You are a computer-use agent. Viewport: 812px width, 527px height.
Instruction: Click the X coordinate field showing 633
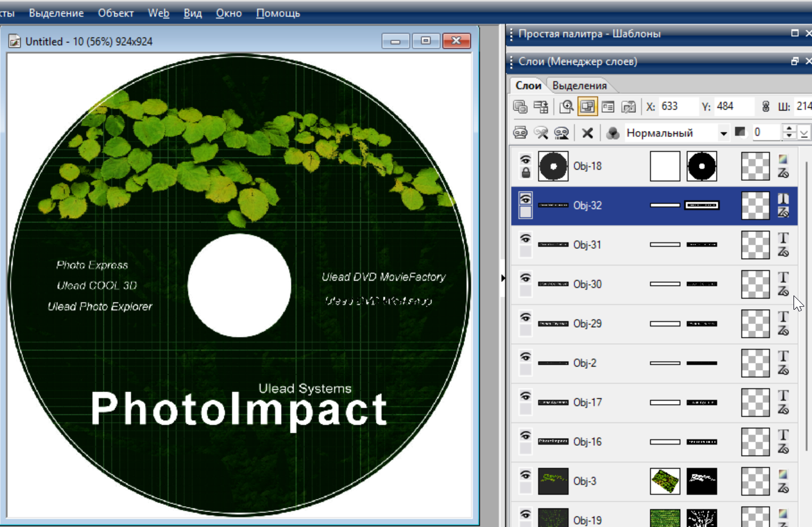click(x=678, y=107)
